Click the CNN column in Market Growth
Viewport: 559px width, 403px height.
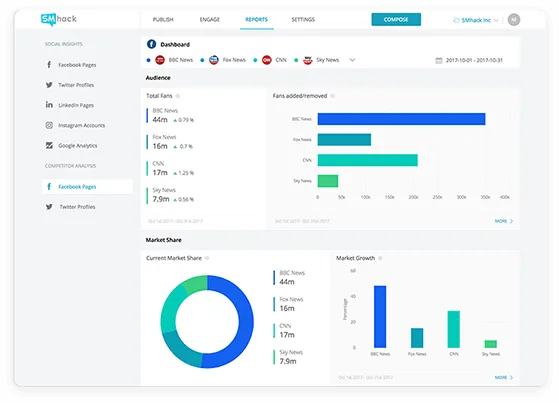(x=454, y=329)
